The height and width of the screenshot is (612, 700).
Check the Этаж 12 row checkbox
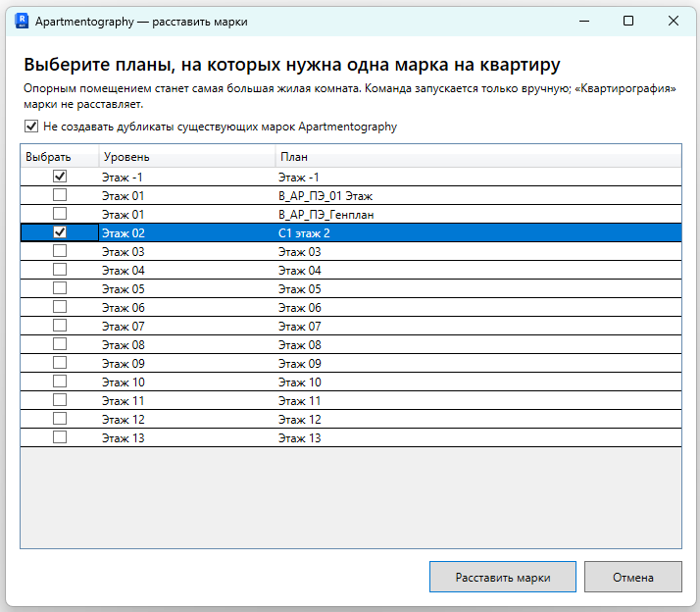pyautogui.click(x=60, y=419)
